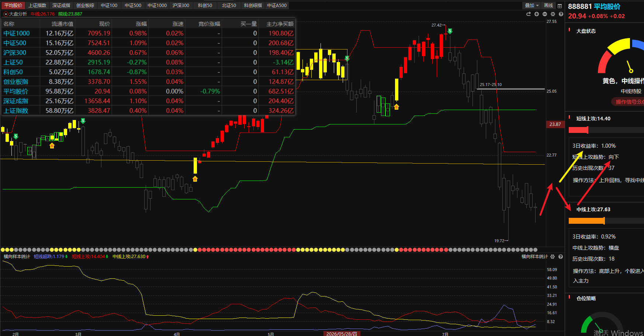Open the 中证A500 tab
Image resolution: width=644 pixels, height=336 pixels.
[277, 6]
